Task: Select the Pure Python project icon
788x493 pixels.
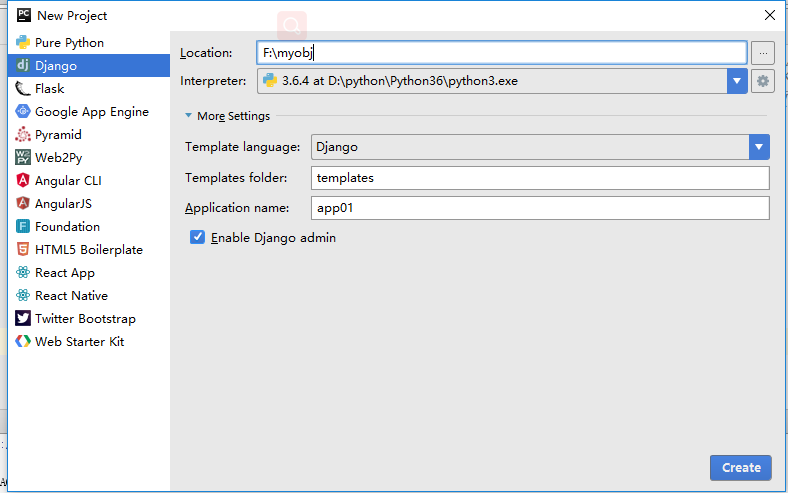Action: pyautogui.click(x=23, y=43)
